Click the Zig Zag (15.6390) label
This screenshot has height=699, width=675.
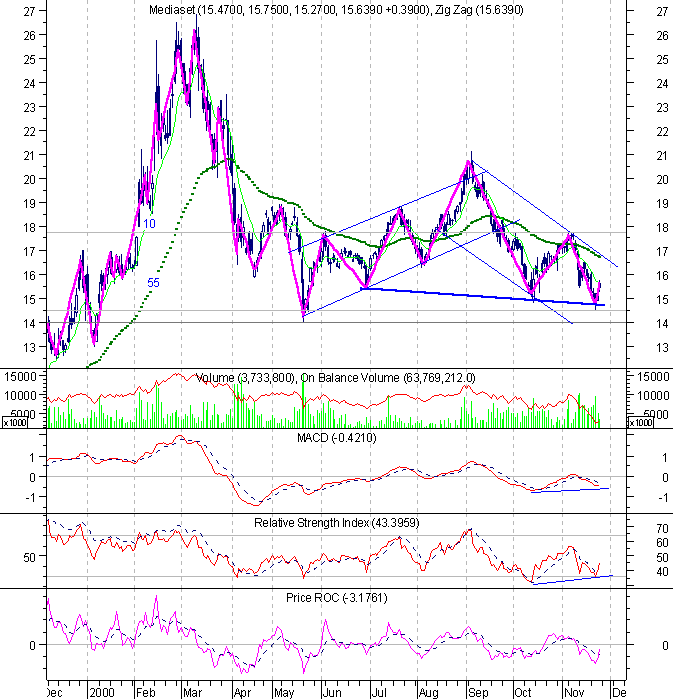[479, 10]
